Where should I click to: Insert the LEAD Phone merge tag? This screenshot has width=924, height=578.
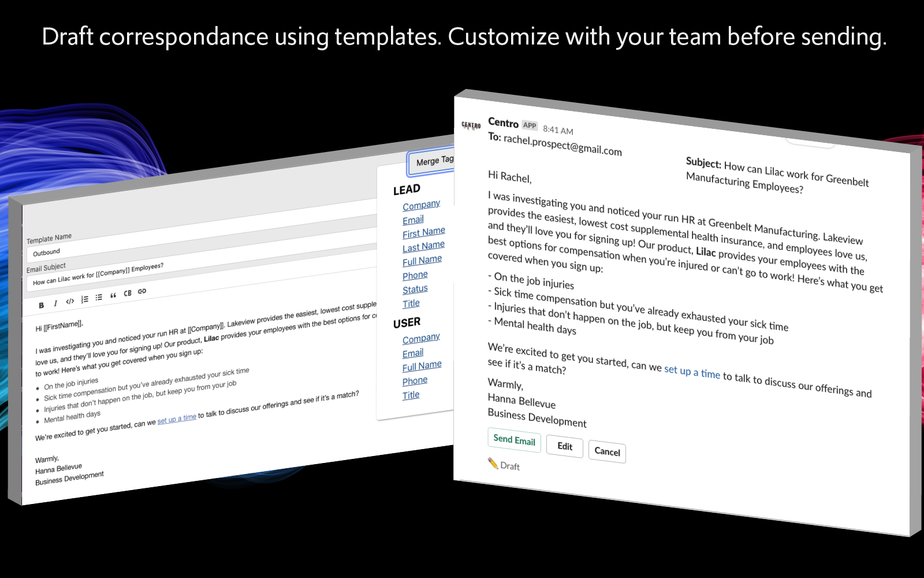click(415, 275)
